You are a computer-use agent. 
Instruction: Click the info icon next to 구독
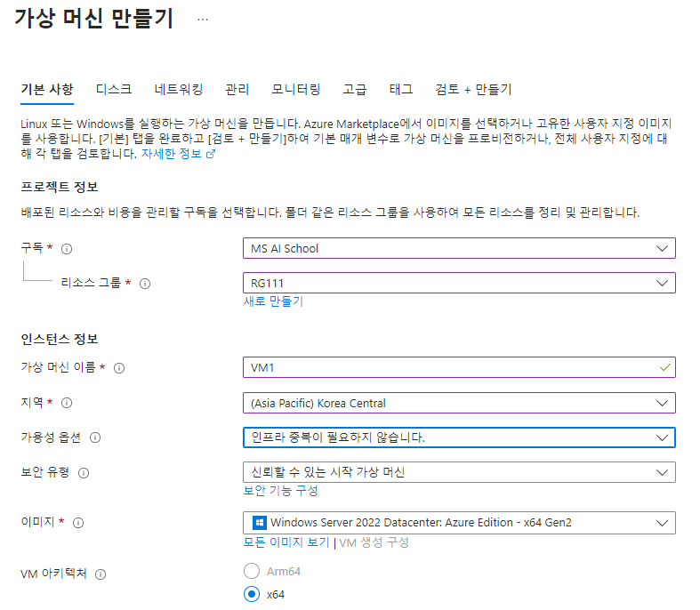tap(67, 249)
